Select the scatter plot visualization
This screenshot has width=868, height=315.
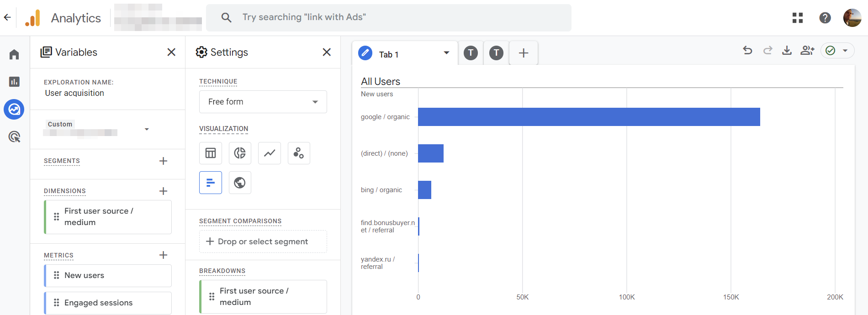coord(299,153)
